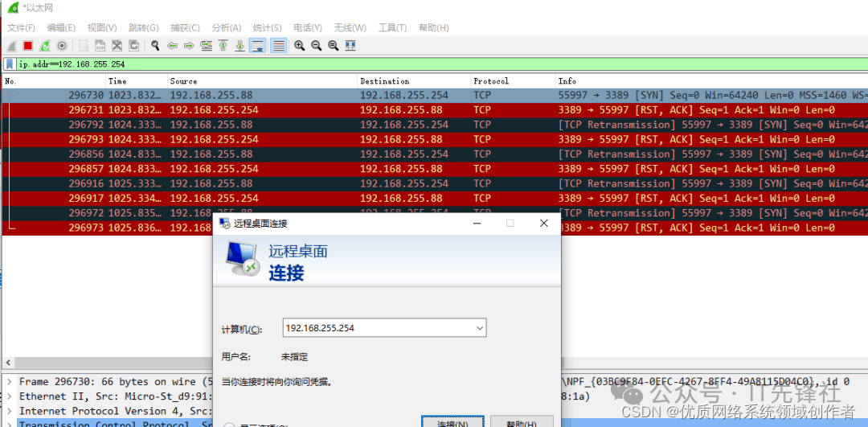Toggle auto-scroll during live capture

click(258, 46)
